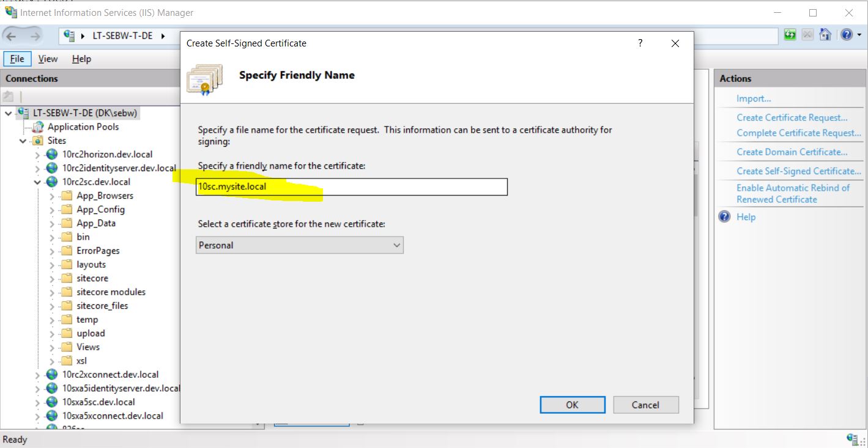Select the temp folder tree item
The width and height of the screenshot is (868, 448).
(x=87, y=320)
